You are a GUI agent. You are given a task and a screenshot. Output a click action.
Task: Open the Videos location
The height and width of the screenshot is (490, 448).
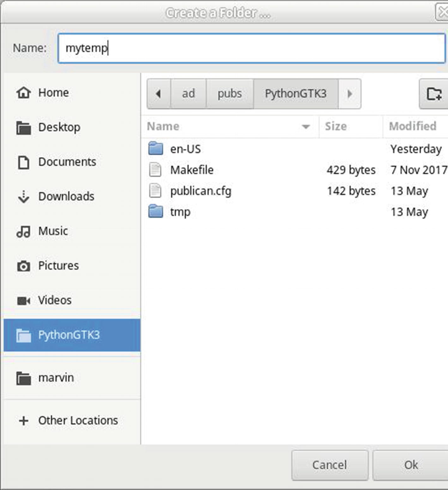[54, 300]
